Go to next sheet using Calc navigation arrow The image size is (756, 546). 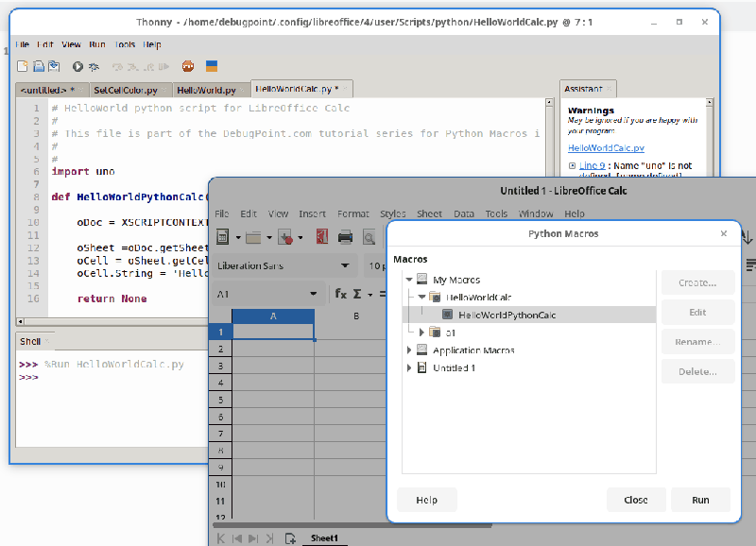point(253,538)
